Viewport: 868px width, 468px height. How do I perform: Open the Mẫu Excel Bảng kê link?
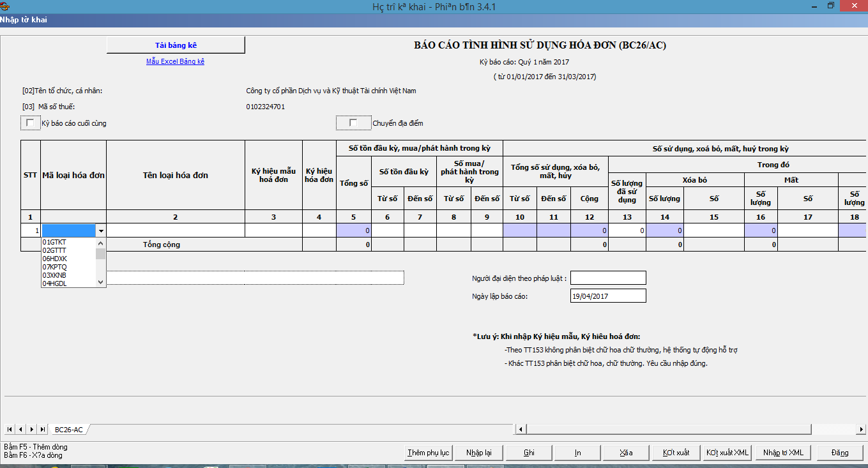(175, 61)
